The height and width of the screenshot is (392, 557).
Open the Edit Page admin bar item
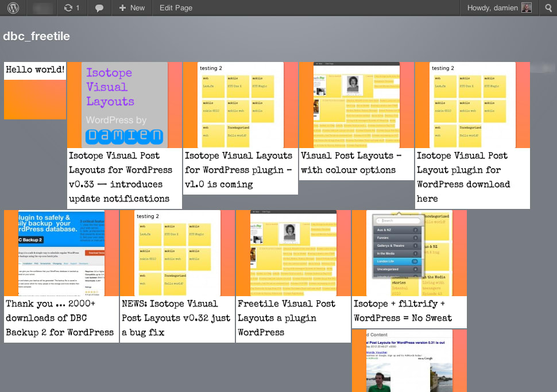tap(176, 8)
